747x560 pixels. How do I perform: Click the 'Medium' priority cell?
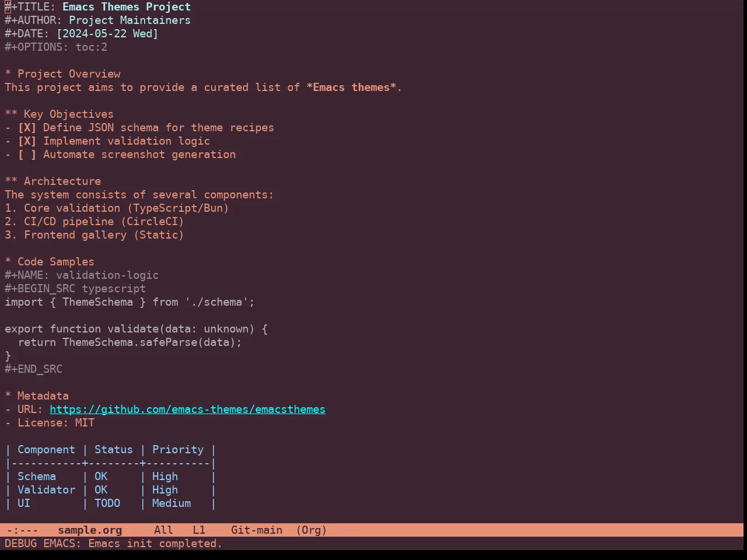coord(172,503)
